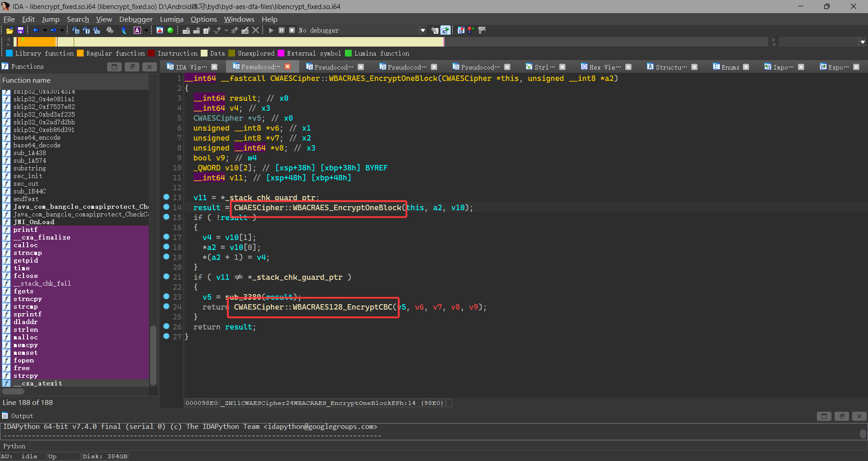Jump forward using the right arrow icon
The image size is (868, 461).
[x=53, y=30]
